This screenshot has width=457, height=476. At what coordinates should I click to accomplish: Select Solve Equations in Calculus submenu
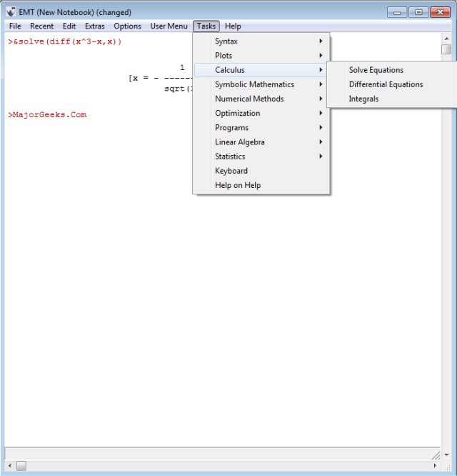click(x=393, y=70)
